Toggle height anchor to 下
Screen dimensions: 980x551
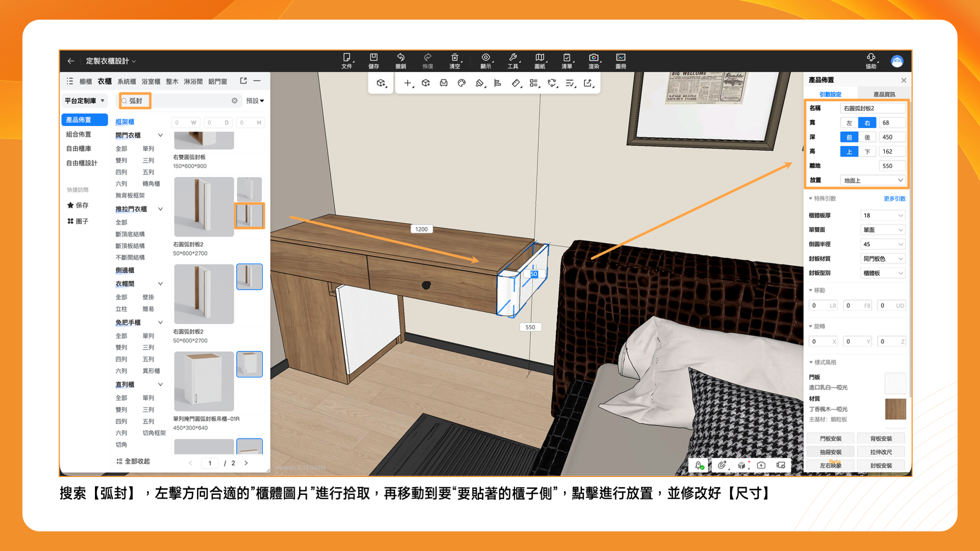867,152
